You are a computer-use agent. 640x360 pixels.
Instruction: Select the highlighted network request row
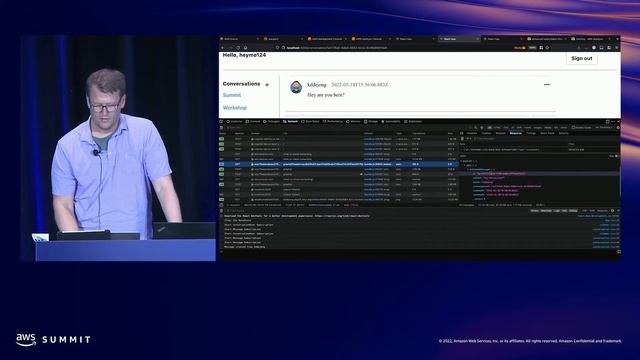tap(339, 164)
